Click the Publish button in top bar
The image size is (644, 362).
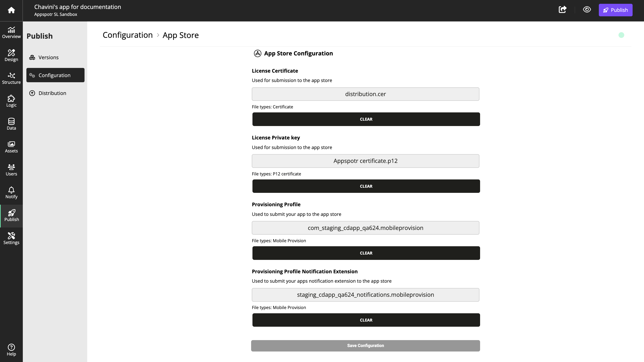click(x=615, y=10)
